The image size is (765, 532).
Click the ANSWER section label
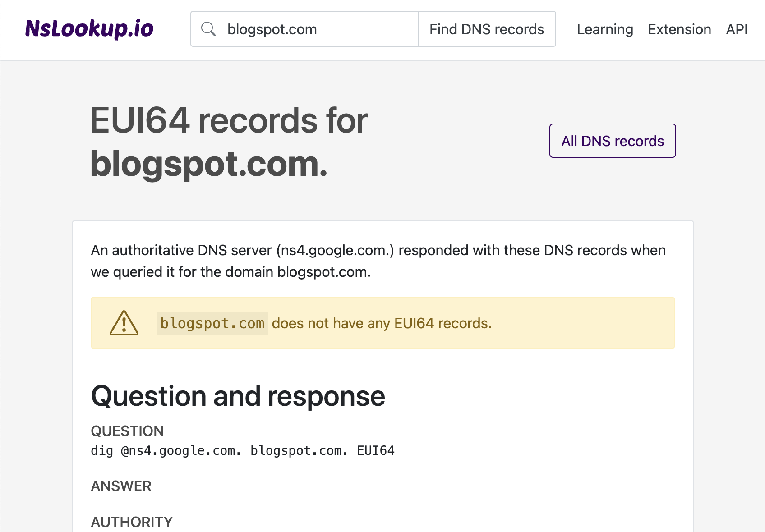click(x=121, y=486)
